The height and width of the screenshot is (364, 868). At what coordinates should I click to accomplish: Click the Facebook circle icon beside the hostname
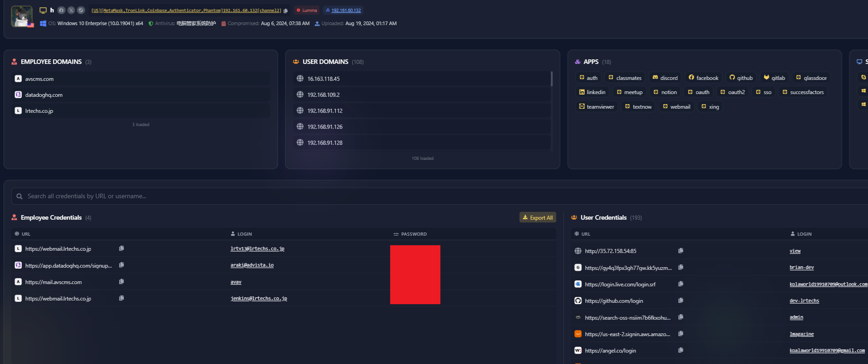click(x=61, y=10)
